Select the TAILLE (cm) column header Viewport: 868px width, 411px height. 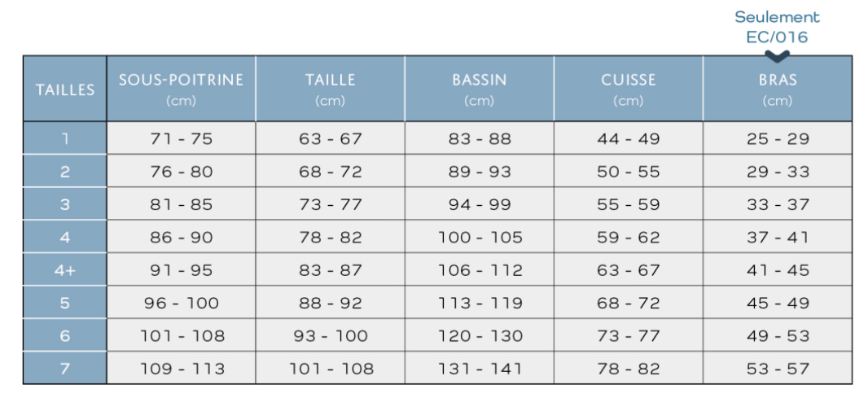pos(330,90)
